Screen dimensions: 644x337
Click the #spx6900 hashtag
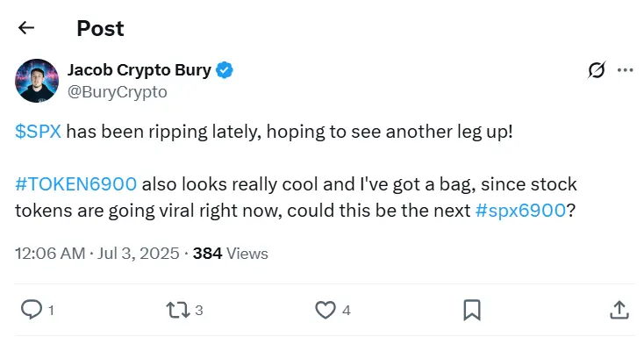coord(520,211)
